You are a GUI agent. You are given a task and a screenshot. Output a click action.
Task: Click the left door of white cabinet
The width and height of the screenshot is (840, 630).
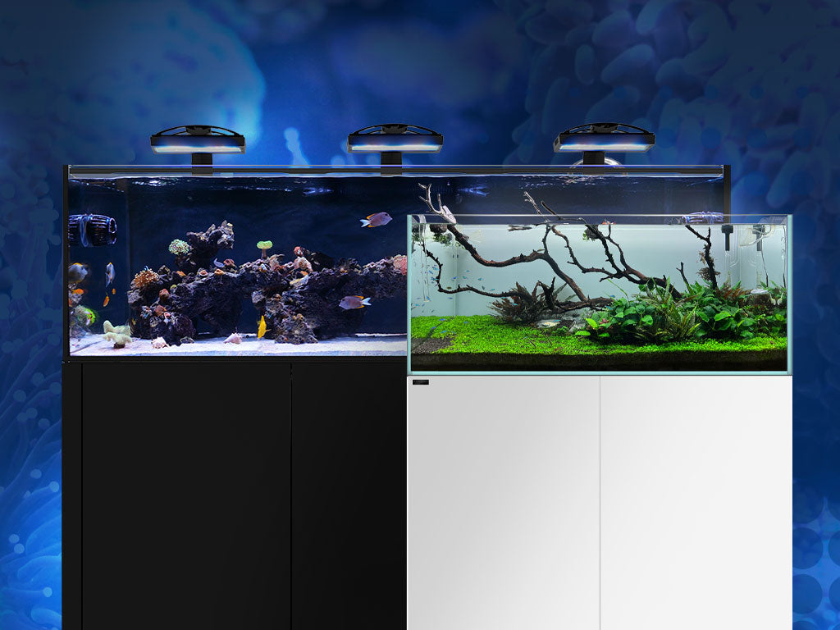click(504, 500)
